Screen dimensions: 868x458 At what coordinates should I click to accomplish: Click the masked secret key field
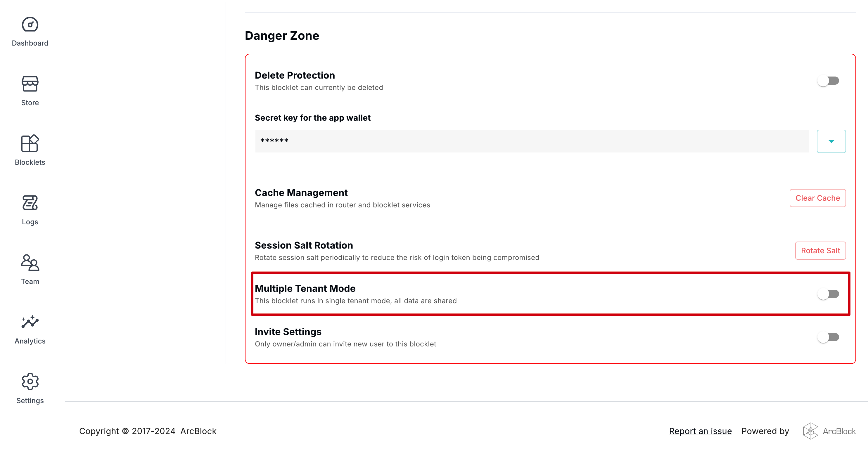tap(532, 141)
